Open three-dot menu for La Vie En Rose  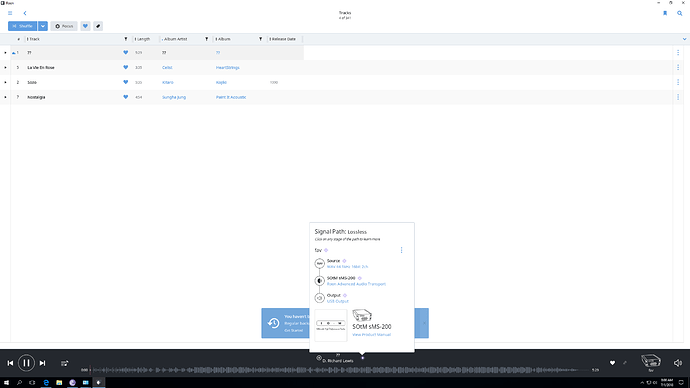[678, 67]
